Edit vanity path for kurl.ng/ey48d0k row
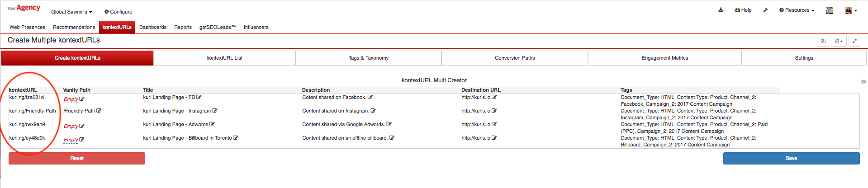The image size is (868, 188). coord(82,140)
